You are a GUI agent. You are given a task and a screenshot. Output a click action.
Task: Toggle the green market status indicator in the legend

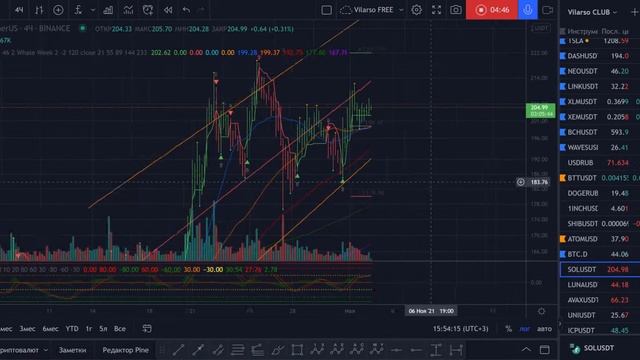[x=82, y=28]
